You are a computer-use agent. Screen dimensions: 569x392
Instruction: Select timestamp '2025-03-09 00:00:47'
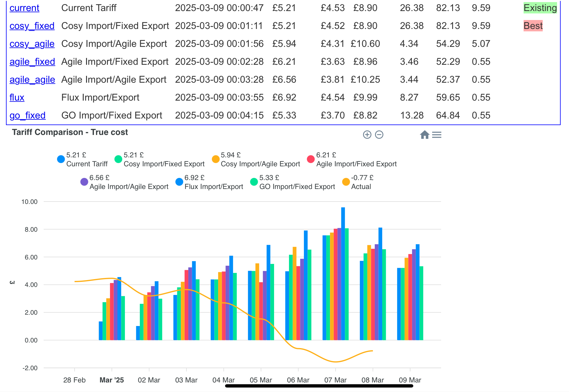point(219,8)
